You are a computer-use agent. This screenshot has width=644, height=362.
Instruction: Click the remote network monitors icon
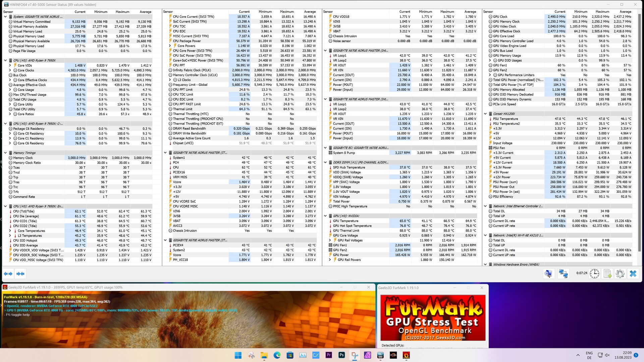pos(563,274)
